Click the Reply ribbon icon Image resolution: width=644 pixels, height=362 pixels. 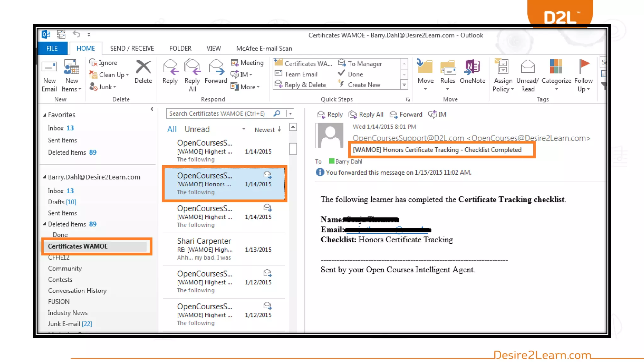(x=170, y=72)
